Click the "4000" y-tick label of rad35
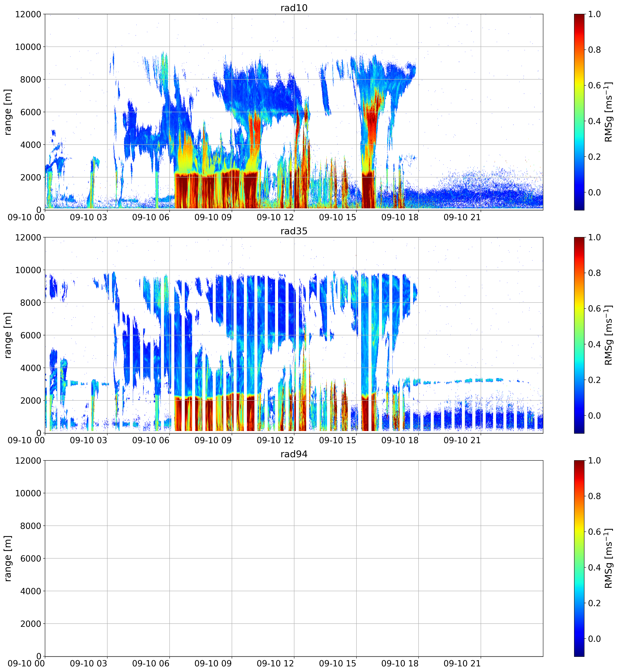 click(30, 368)
